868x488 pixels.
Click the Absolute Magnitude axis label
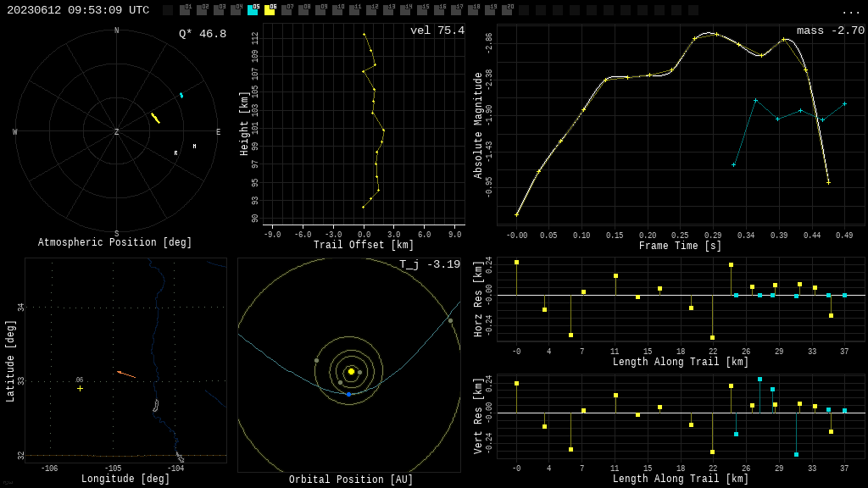click(478, 125)
